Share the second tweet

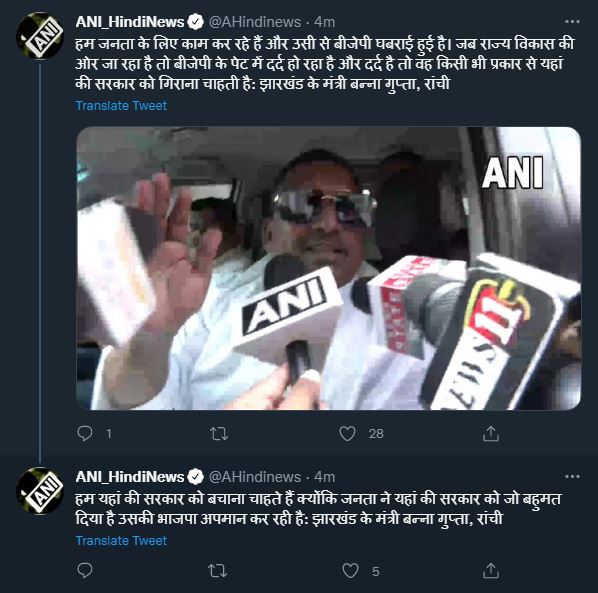[490, 571]
